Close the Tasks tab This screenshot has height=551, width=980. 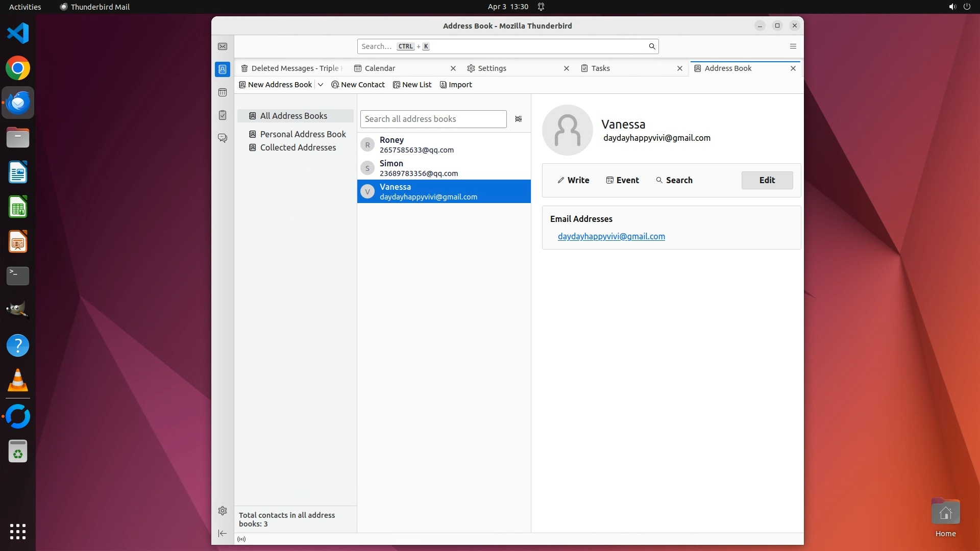tap(679, 68)
